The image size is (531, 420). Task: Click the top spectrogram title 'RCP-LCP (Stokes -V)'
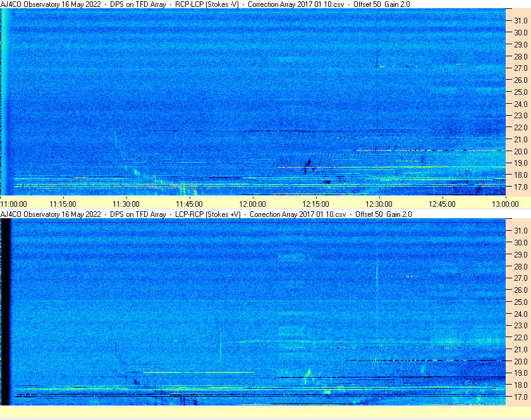pyautogui.click(x=207, y=4)
